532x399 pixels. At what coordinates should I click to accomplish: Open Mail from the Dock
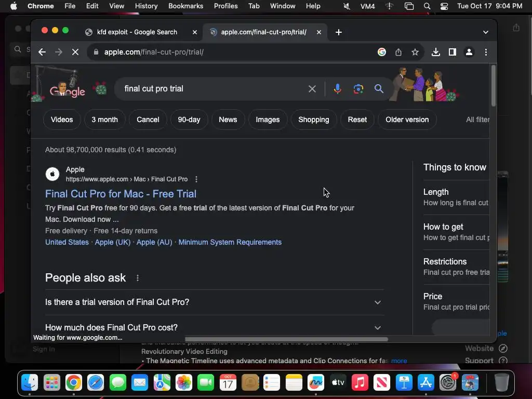point(140,383)
